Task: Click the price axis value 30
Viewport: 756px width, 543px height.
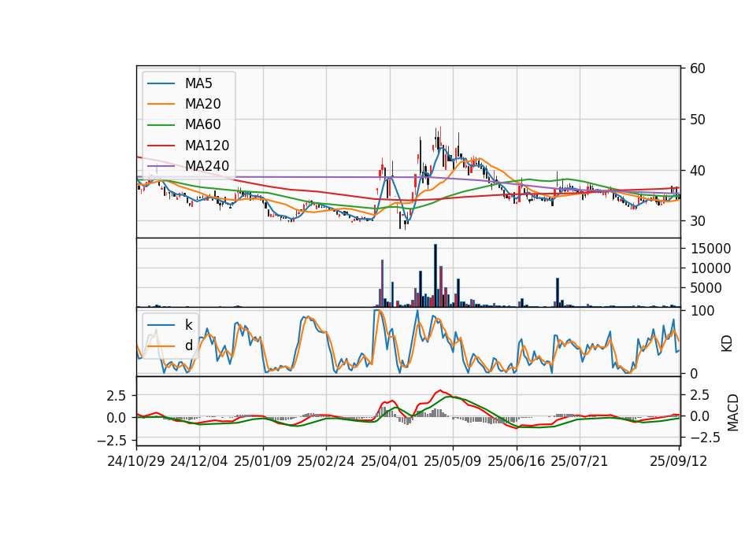Action: pos(698,221)
